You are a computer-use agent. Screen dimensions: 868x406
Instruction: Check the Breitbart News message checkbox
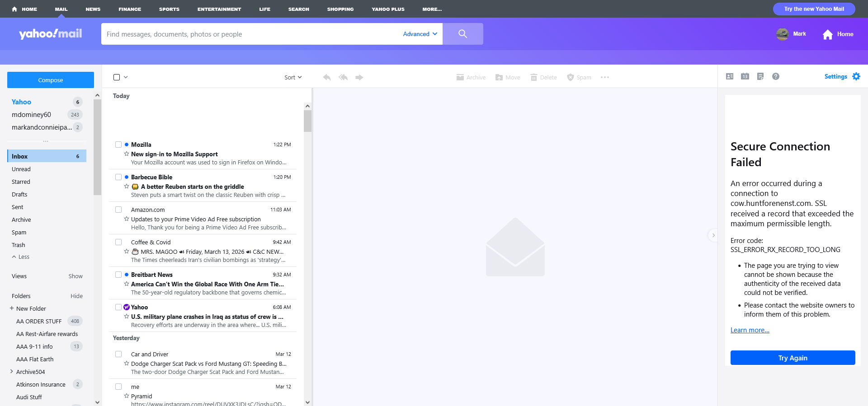(x=118, y=275)
